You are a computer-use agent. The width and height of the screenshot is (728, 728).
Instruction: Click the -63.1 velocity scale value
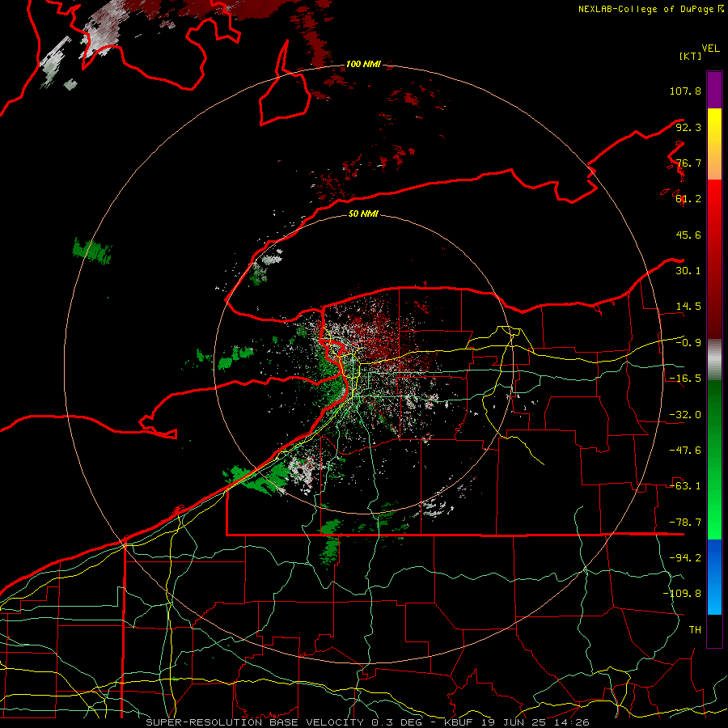[x=685, y=486]
